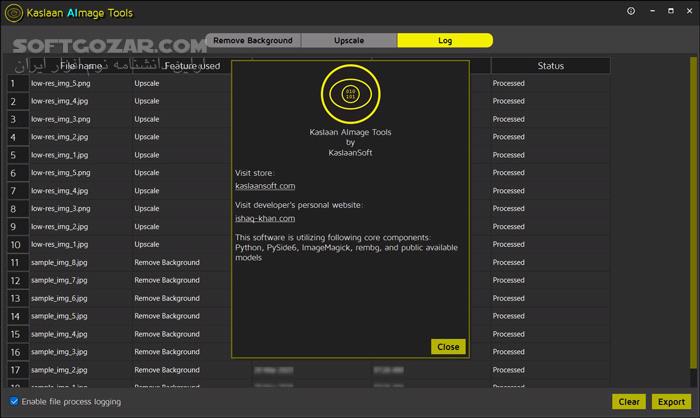Click the Kaslaan app logo in title bar
Image resolution: width=700 pixels, height=418 pixels.
click(x=14, y=12)
